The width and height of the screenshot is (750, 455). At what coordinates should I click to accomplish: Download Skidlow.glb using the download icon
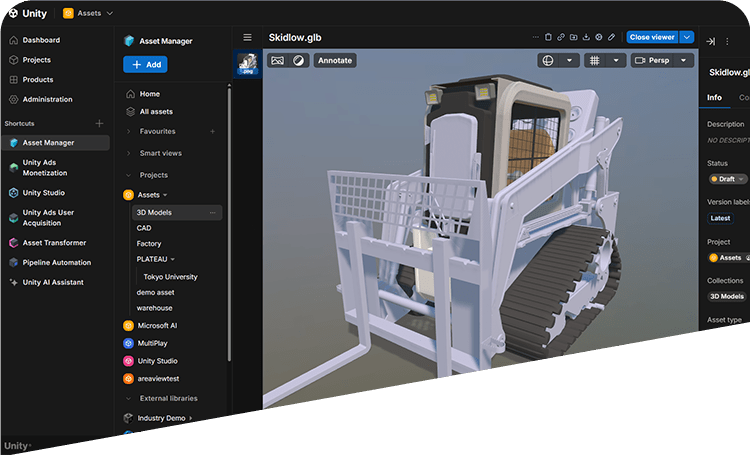[x=586, y=37]
